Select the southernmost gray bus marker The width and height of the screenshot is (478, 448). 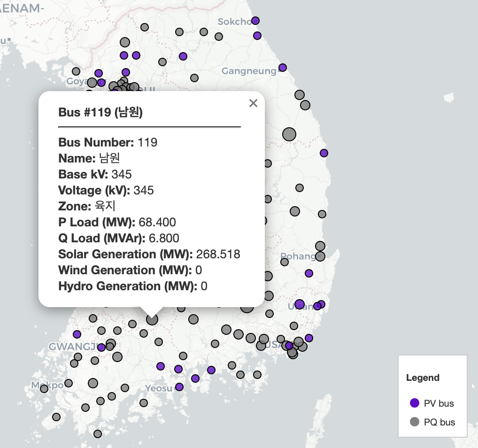pyautogui.click(x=98, y=433)
